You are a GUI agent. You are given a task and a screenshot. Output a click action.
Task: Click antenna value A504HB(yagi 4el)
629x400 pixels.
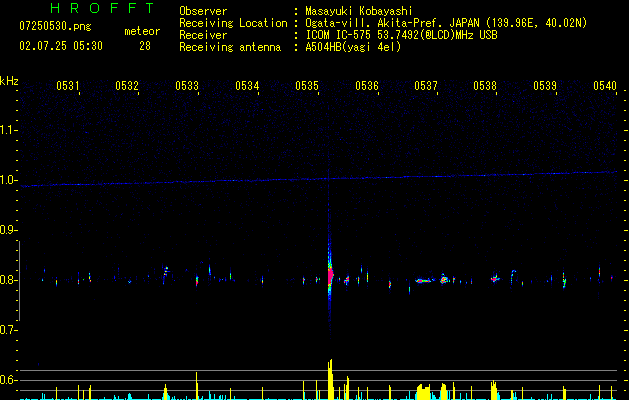353,47
